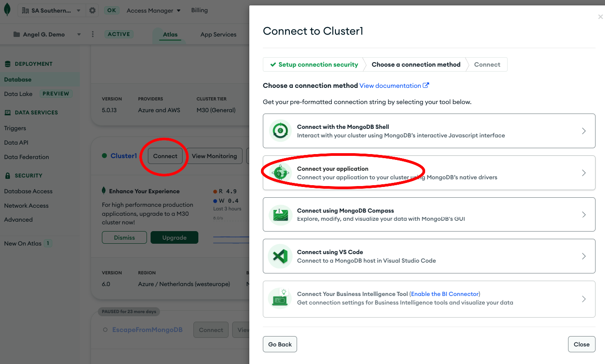
Task: Open Network Access in the sidebar
Action: click(x=26, y=206)
